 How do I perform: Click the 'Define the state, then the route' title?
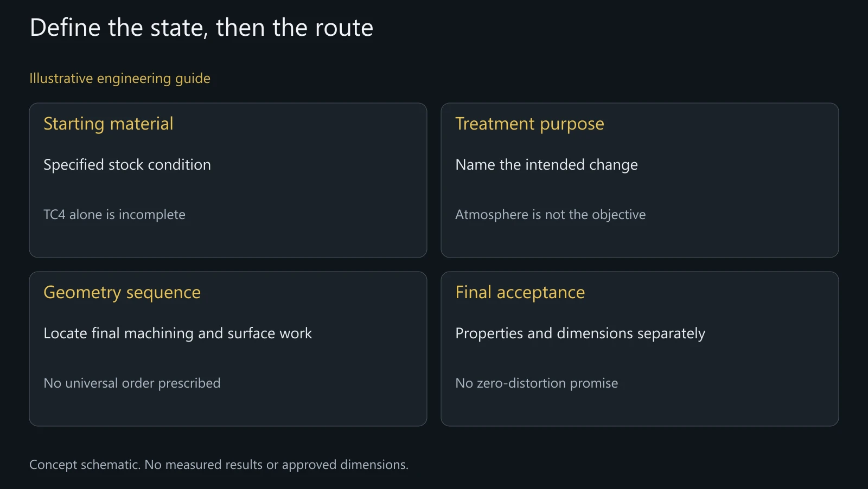coord(201,28)
